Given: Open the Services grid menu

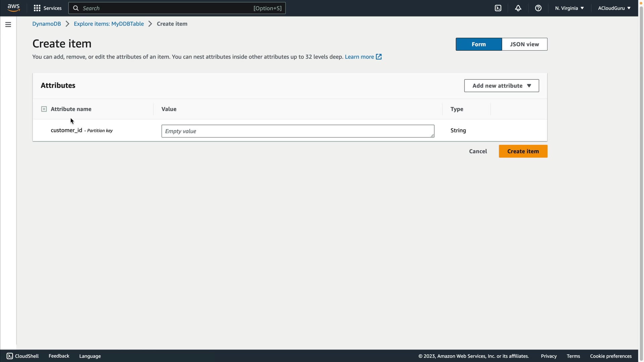Looking at the screenshot, I should coord(47,8).
